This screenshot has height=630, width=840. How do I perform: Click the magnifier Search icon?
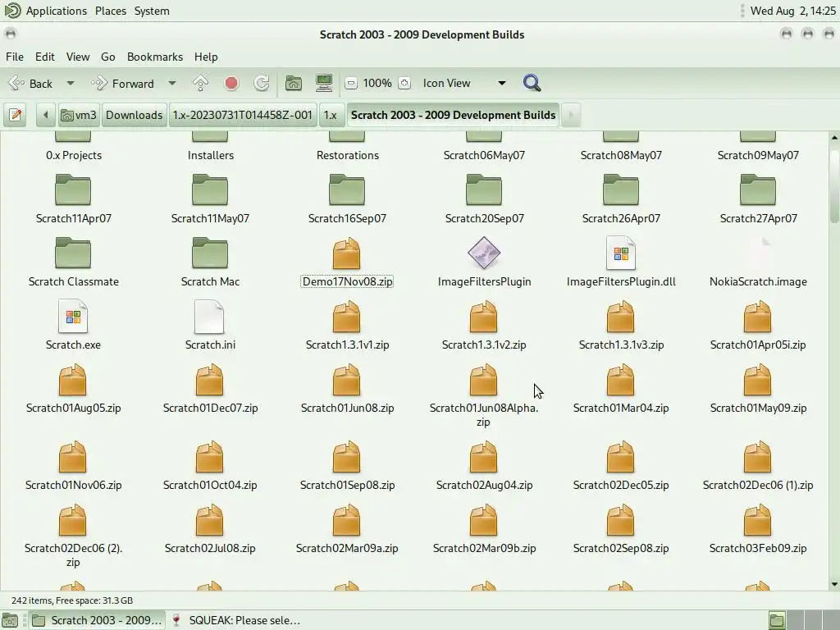click(x=532, y=83)
